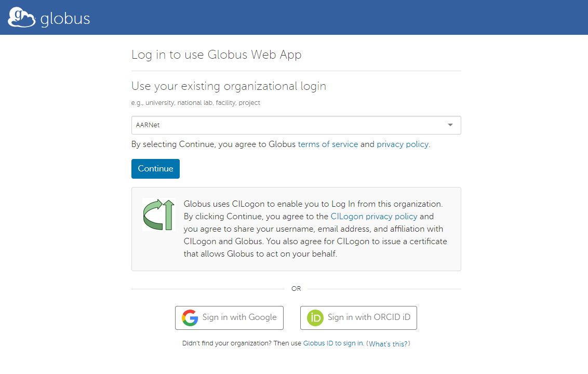588x374 pixels.
Task: Click the Globus cloud logo icon
Action: tap(21, 17)
